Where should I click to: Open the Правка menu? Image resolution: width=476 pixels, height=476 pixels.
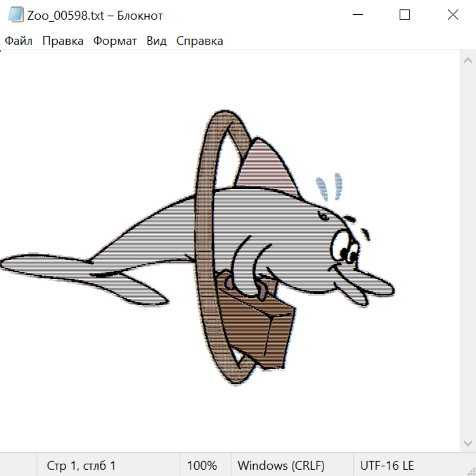62,41
